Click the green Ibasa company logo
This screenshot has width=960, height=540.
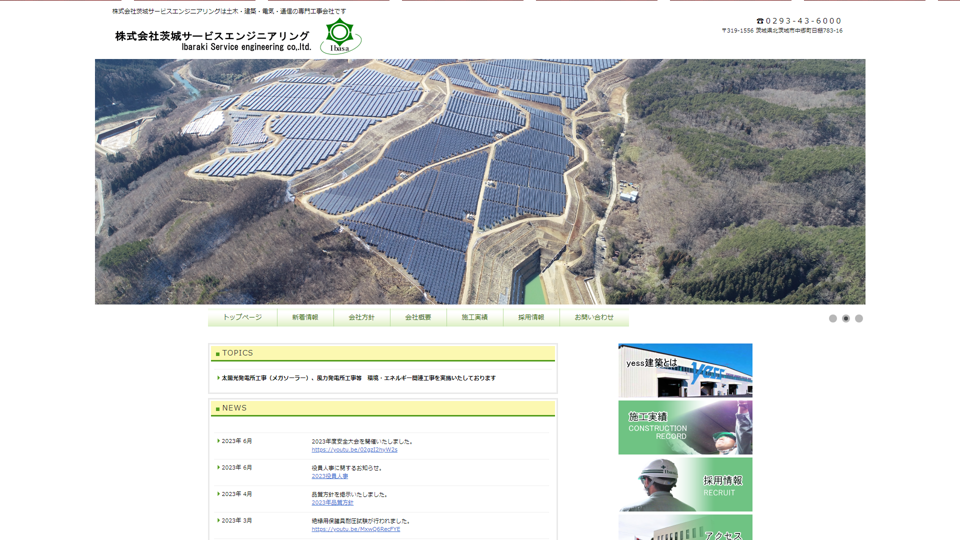tap(341, 37)
